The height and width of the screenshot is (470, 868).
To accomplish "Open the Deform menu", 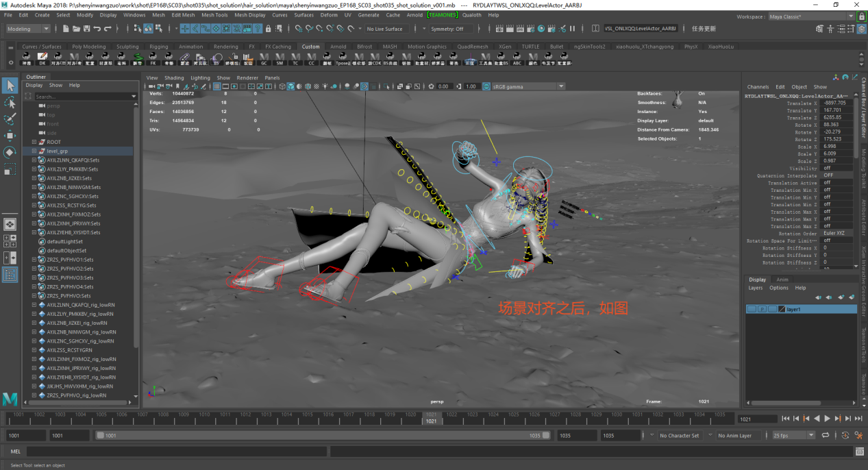I will click(329, 14).
